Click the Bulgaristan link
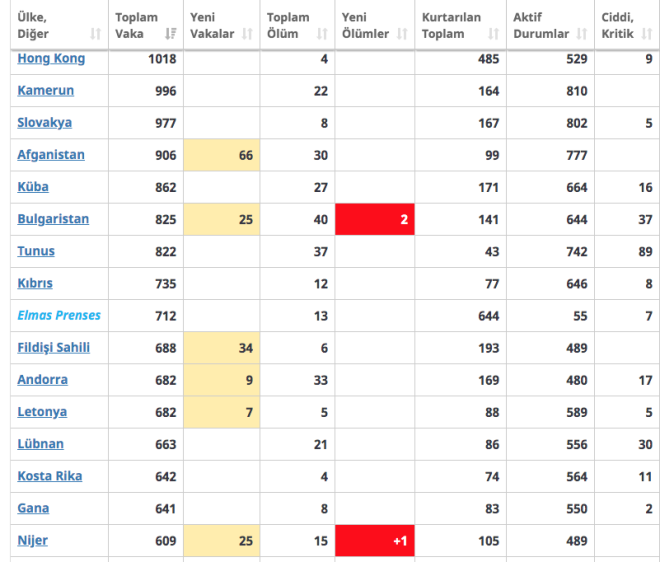 [x=53, y=219]
